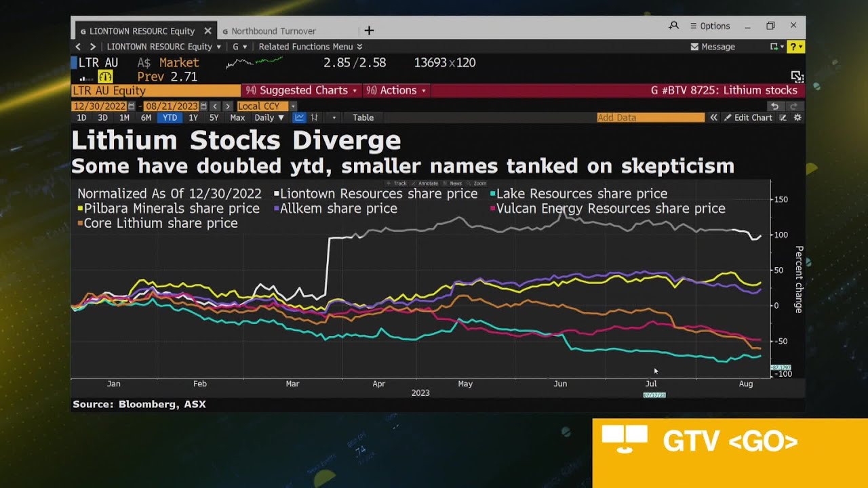Open chart type options dropdown arrow

pyautogui.click(x=334, y=117)
